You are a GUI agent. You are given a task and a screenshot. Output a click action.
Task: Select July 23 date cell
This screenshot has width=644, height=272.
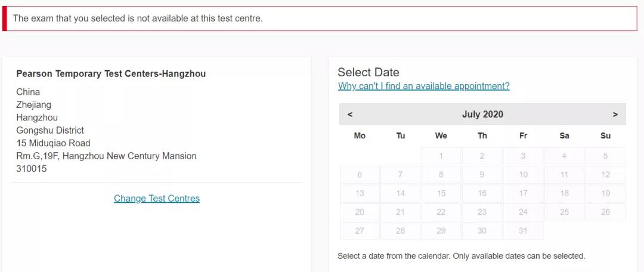(x=482, y=212)
